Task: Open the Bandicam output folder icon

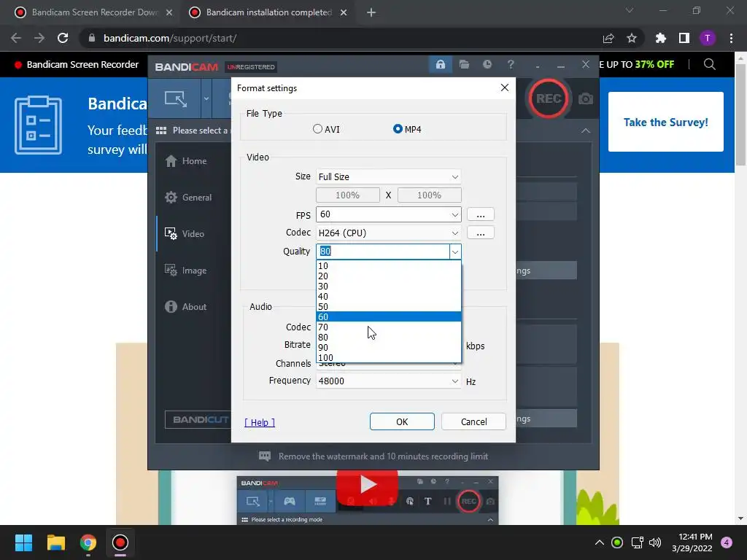Action: point(464,64)
